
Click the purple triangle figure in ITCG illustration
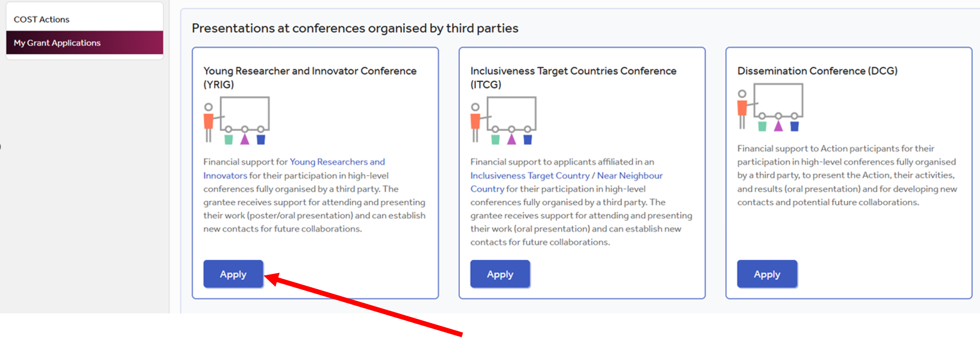pos(512,139)
